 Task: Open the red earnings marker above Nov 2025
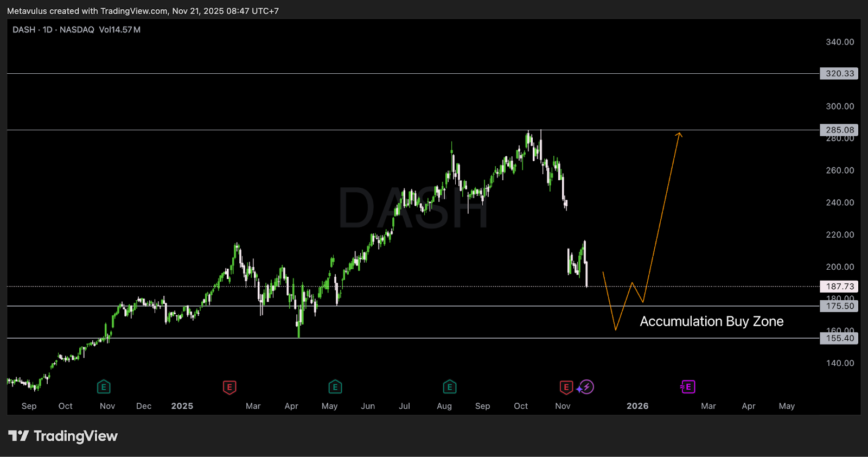(566, 387)
